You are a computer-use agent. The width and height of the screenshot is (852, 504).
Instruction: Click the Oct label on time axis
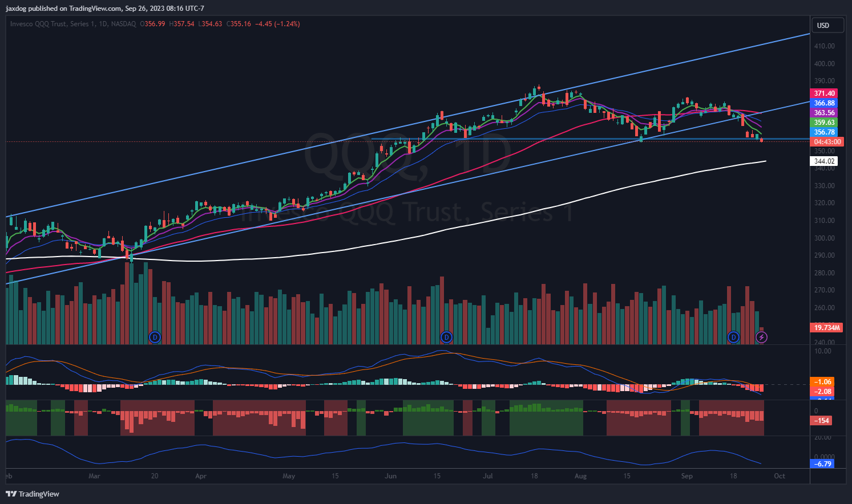780,475
